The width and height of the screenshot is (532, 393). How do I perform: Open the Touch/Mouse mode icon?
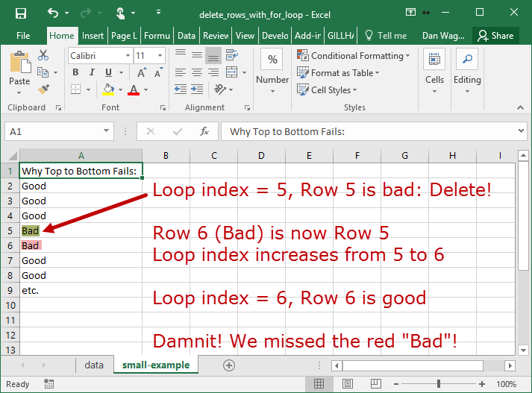[x=120, y=13]
